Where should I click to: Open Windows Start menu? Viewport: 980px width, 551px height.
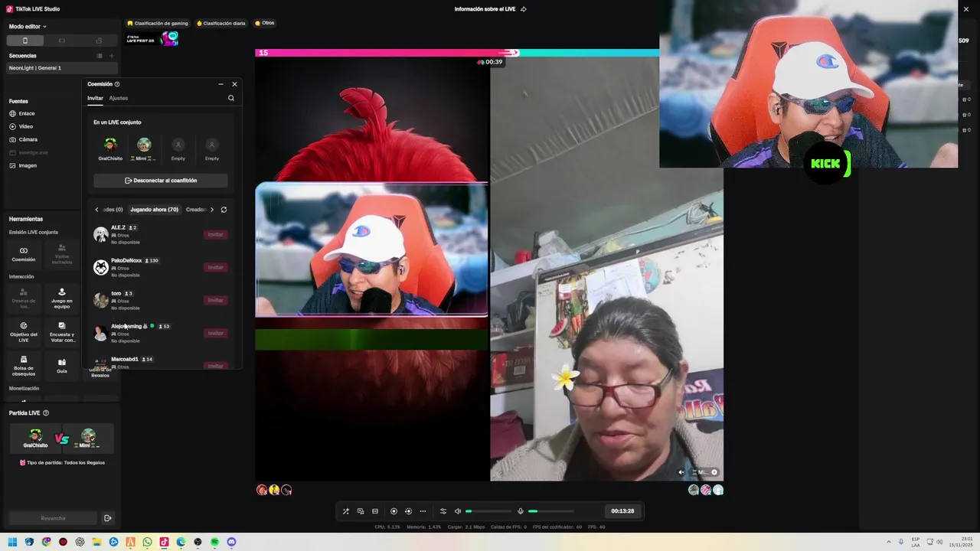click(12, 542)
